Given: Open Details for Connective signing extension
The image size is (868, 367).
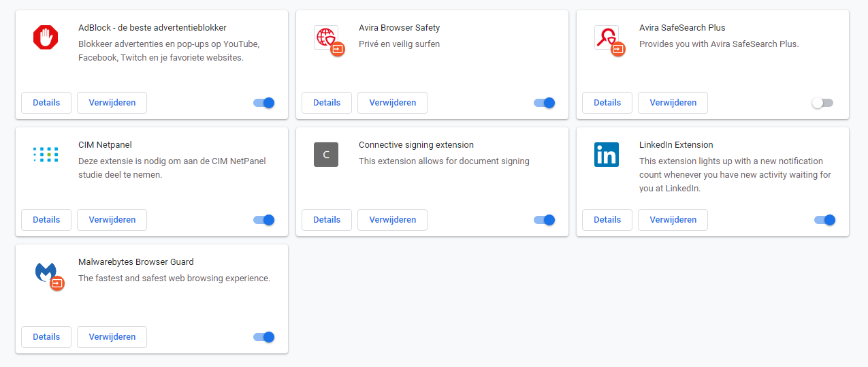Looking at the screenshot, I should 327,220.
